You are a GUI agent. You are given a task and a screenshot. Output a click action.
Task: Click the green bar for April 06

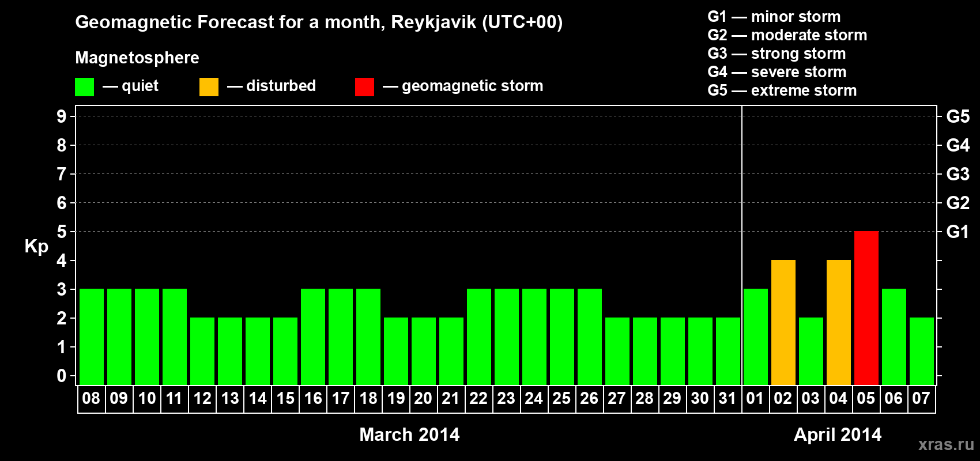click(894, 337)
